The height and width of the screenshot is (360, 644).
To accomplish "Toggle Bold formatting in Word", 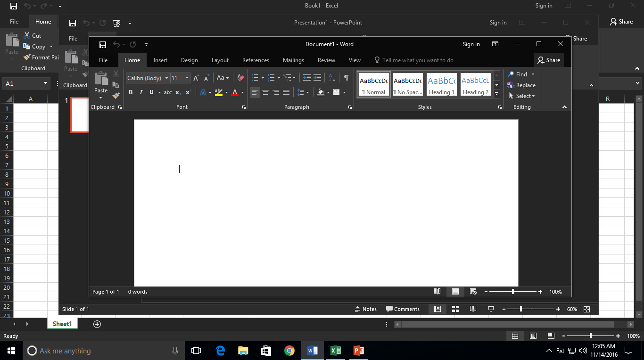I will (x=131, y=92).
